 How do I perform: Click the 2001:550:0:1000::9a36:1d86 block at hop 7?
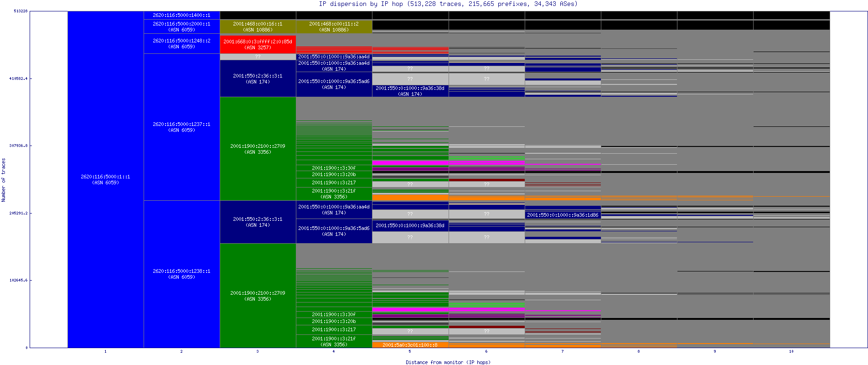[563, 215]
